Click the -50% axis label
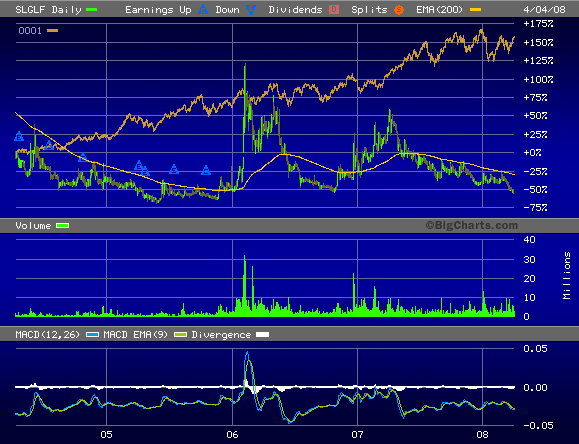This screenshot has width=579, height=444. [x=536, y=189]
